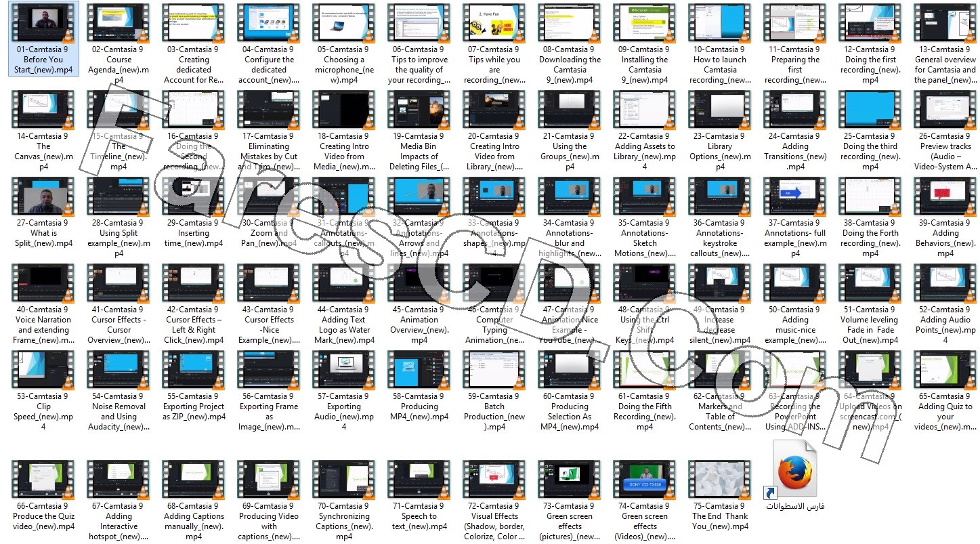
Task: Select 37-Camtasia 9 Annotations-full example video
Action: pyautogui.click(x=795, y=217)
